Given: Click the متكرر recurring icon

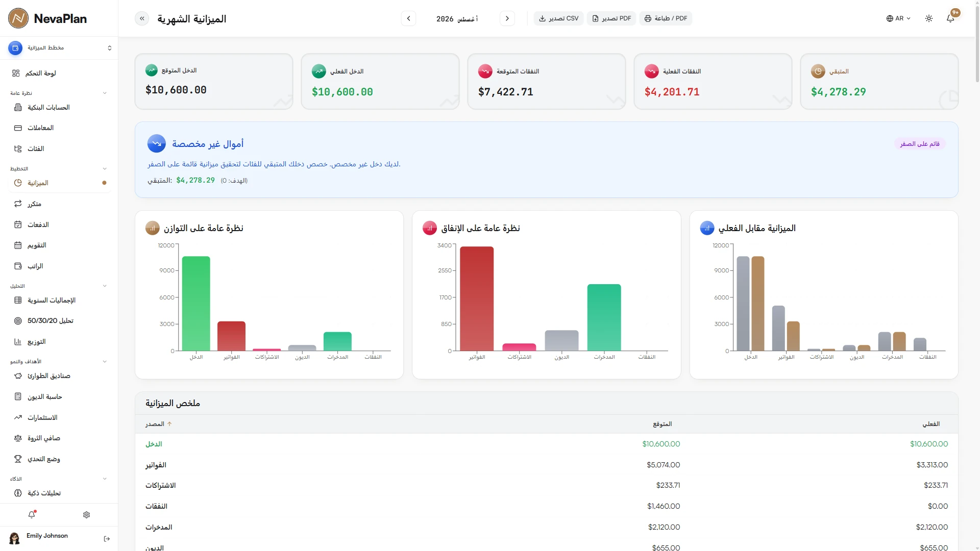Looking at the screenshot, I should [18, 204].
